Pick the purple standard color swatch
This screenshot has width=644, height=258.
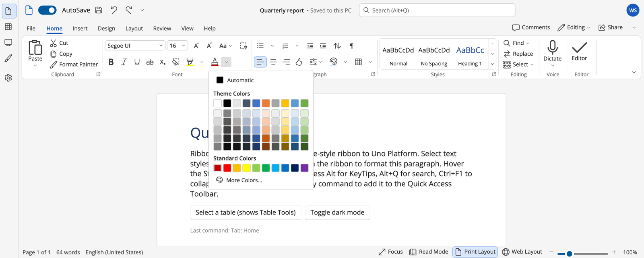(304, 168)
